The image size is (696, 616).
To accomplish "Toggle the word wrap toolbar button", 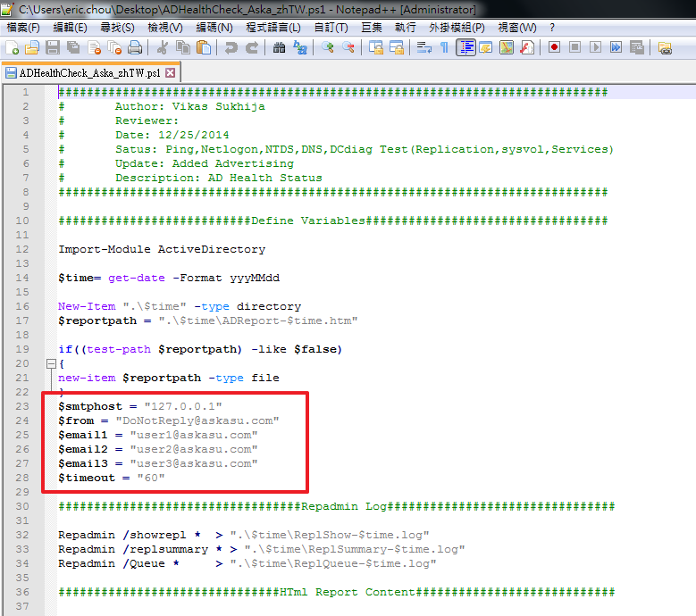I will point(423,47).
